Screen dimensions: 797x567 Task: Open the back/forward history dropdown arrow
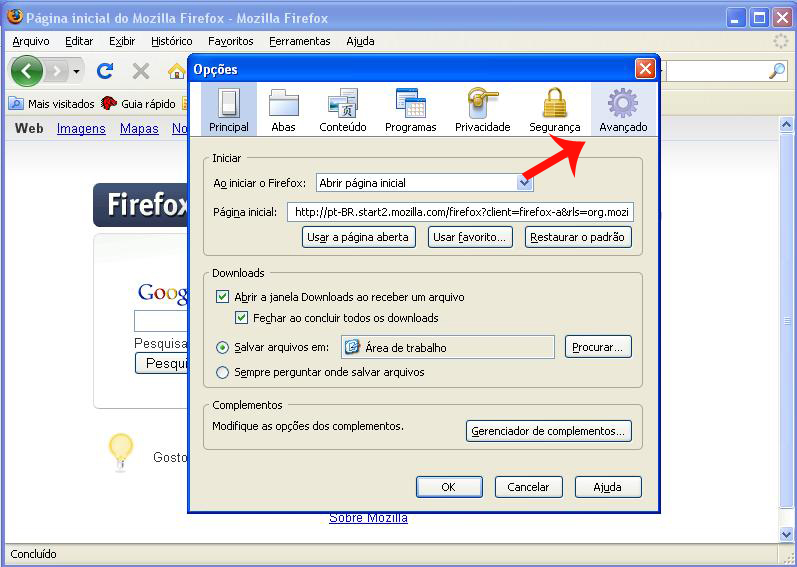click(x=76, y=72)
